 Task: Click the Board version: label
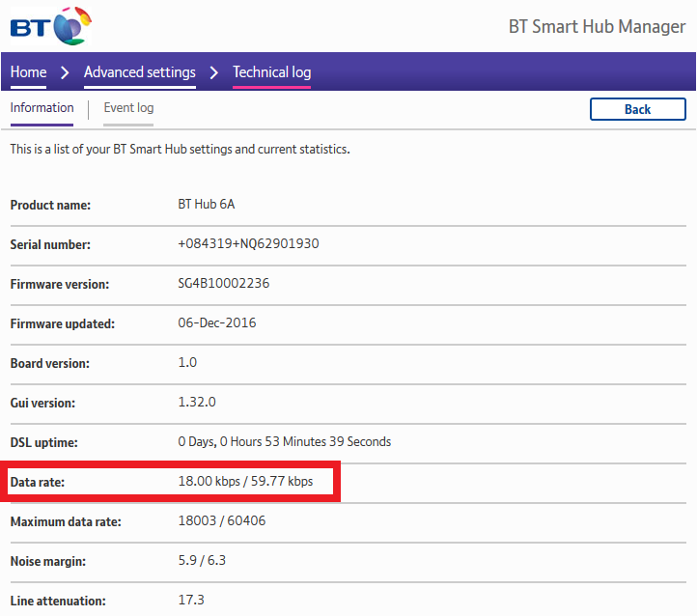[50, 363]
